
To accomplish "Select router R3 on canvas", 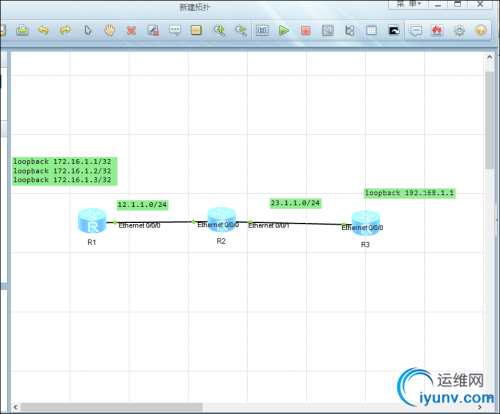I will tap(366, 223).
